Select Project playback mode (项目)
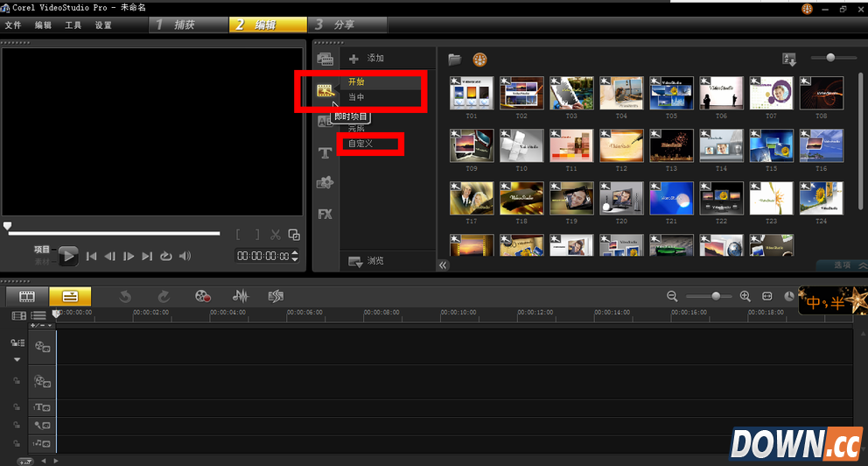 tap(42, 250)
